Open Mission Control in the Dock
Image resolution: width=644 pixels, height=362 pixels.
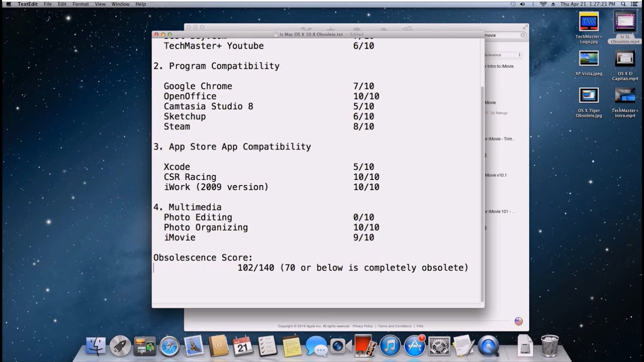pyautogui.click(x=145, y=346)
